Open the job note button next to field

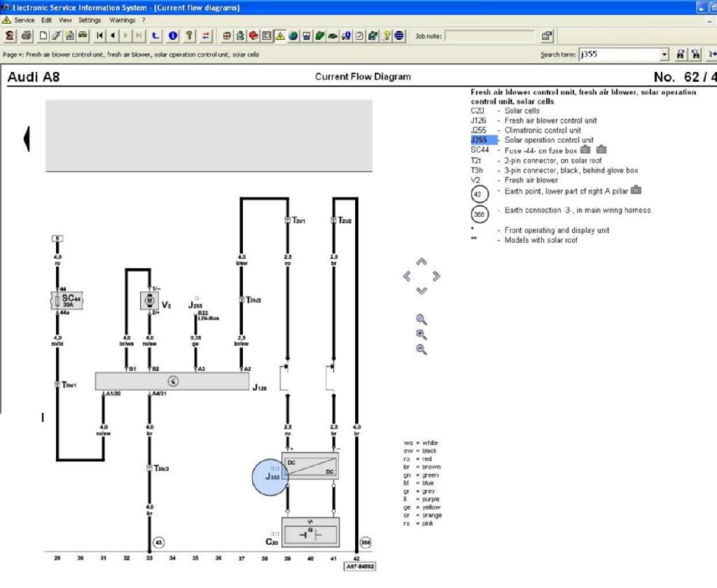(547, 36)
